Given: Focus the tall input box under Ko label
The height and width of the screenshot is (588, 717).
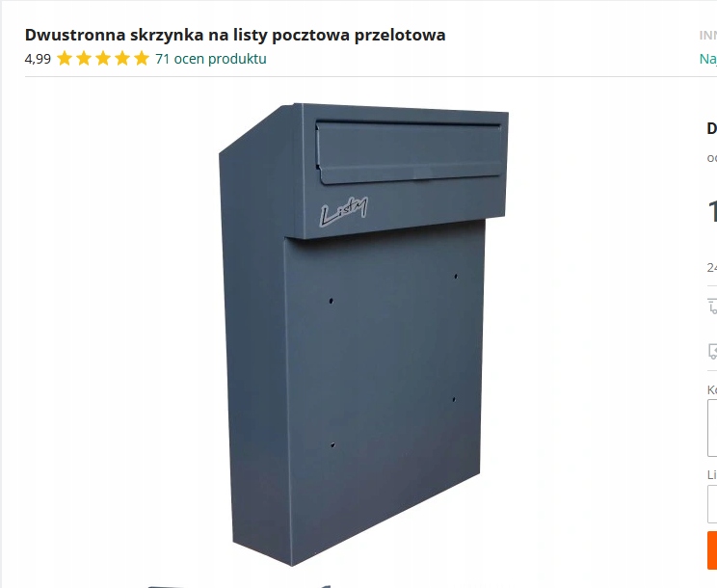Looking at the screenshot, I should [x=712, y=428].
